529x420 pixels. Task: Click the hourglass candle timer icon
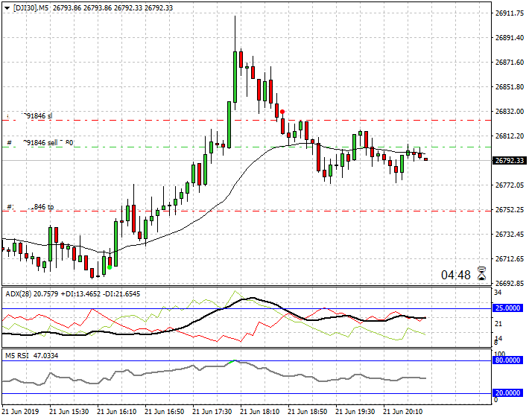(x=482, y=273)
